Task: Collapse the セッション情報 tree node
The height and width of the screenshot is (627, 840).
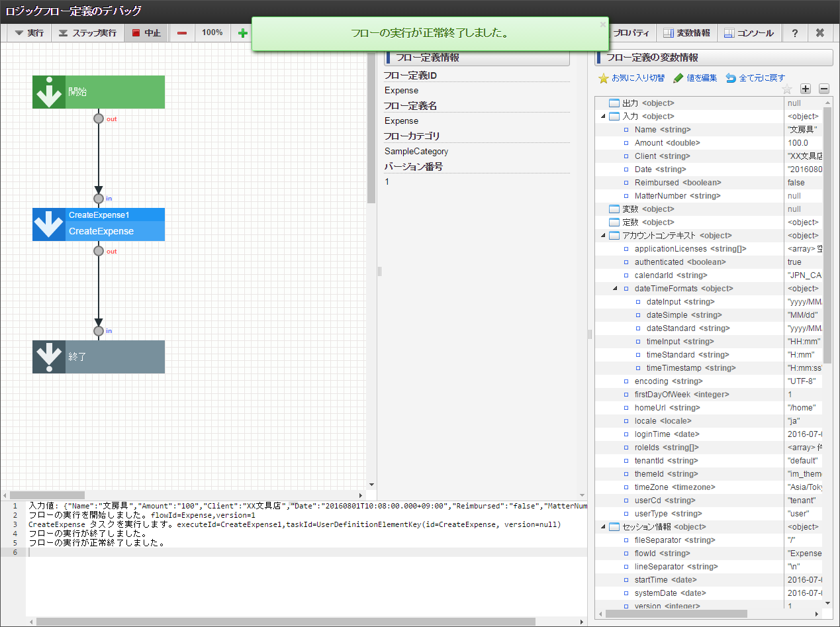Action: click(x=603, y=527)
